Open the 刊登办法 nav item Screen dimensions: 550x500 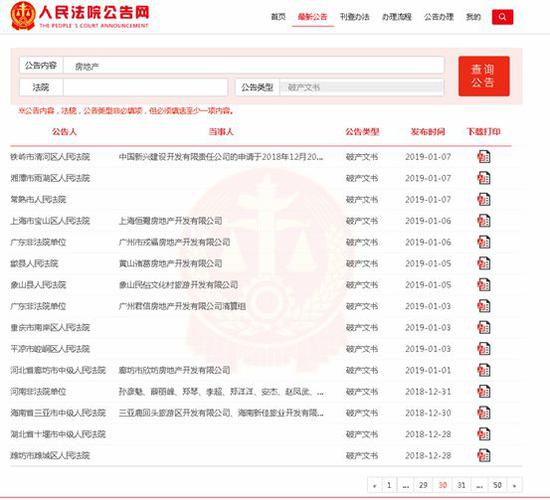[354, 17]
